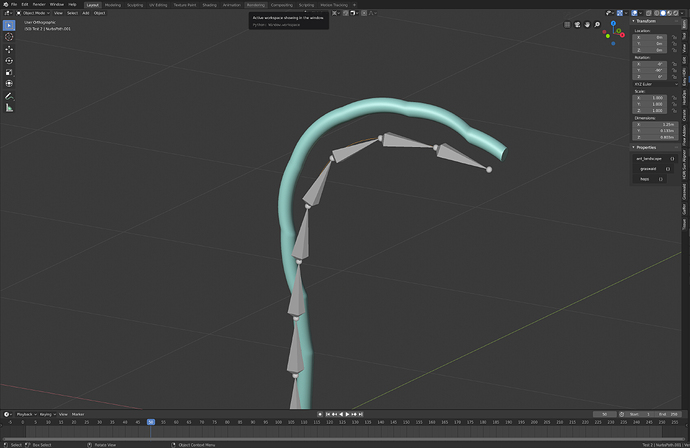Click the ant_landscape property button
This screenshot has width=690, height=448.
(654, 158)
